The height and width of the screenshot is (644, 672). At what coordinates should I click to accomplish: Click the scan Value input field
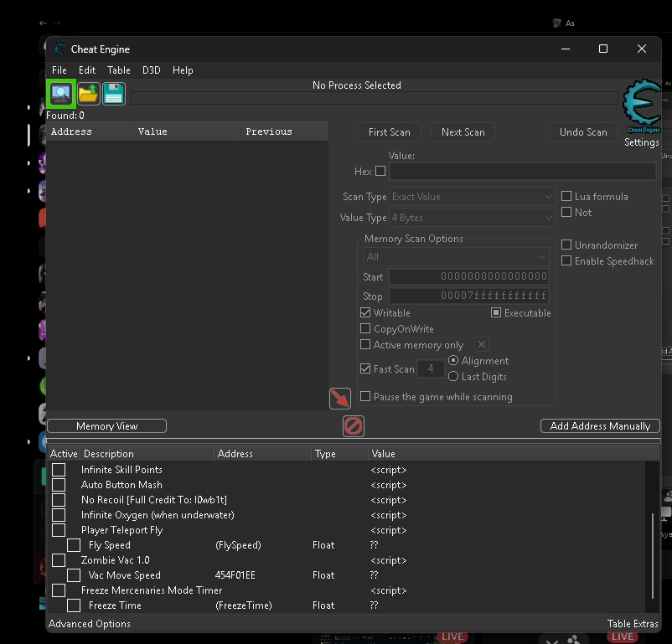click(x=522, y=171)
